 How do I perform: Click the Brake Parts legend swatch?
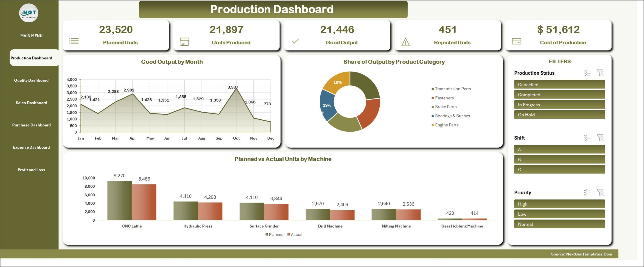tap(433, 107)
